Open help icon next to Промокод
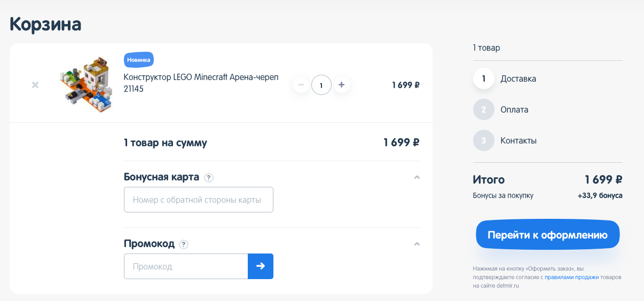The image size is (644, 301). point(184,244)
